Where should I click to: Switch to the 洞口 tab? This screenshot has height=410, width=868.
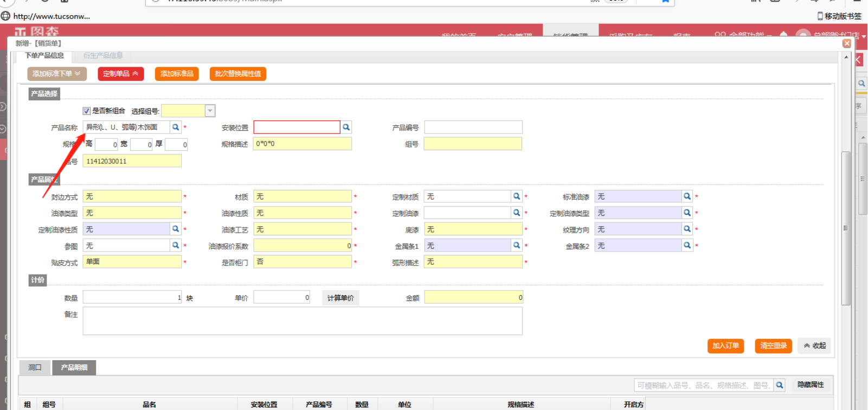pos(35,368)
